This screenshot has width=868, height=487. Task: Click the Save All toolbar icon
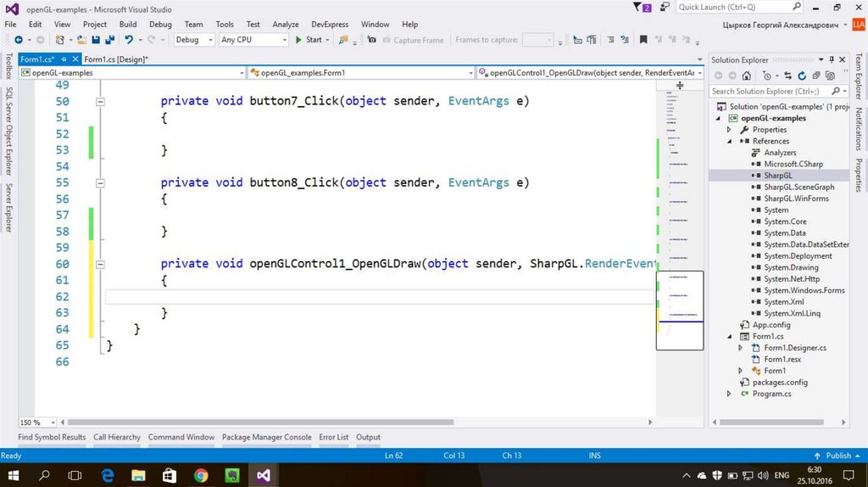click(110, 40)
